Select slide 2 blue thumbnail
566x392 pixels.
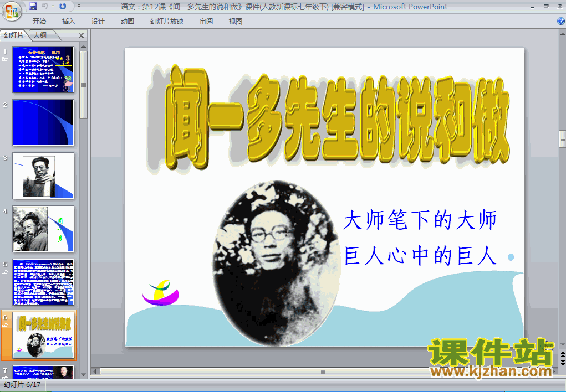(x=43, y=122)
